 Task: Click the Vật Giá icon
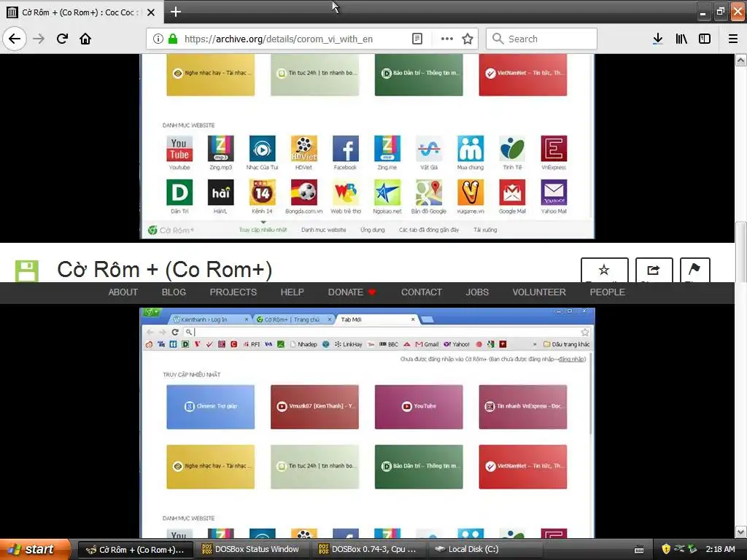(x=429, y=149)
